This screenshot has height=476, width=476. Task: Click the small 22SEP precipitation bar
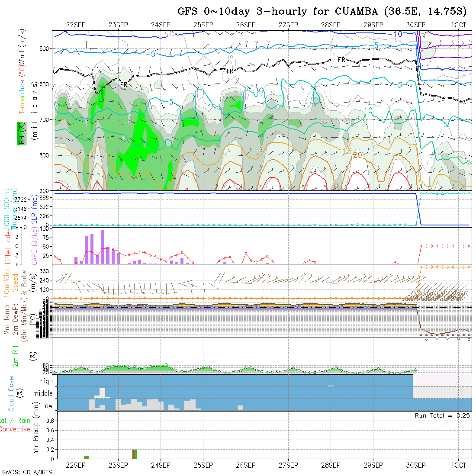[x=86, y=457]
